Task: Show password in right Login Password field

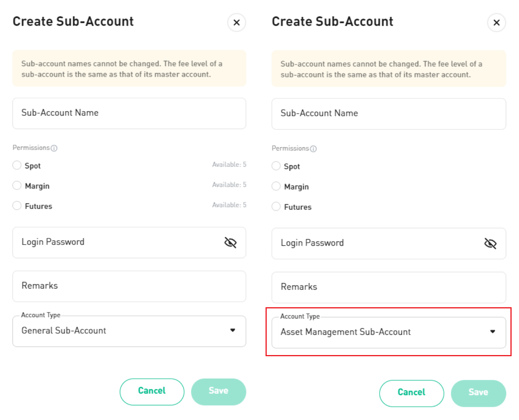Action: click(490, 244)
